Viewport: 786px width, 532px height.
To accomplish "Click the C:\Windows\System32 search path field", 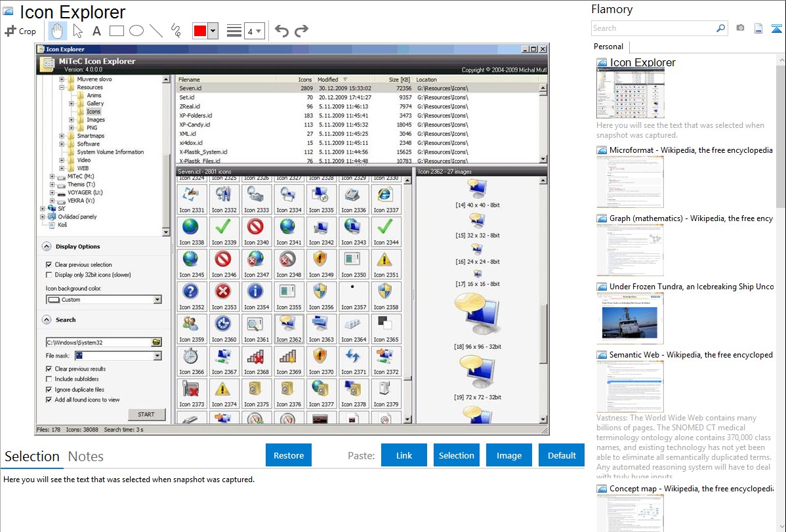I will pyautogui.click(x=98, y=342).
